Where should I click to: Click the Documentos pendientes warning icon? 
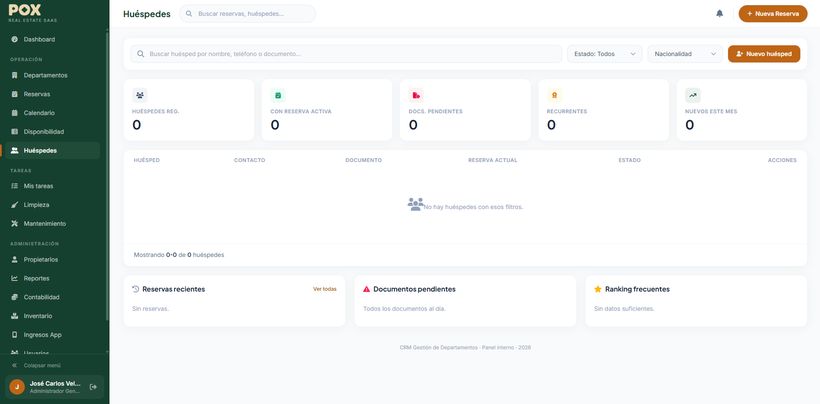(367, 289)
